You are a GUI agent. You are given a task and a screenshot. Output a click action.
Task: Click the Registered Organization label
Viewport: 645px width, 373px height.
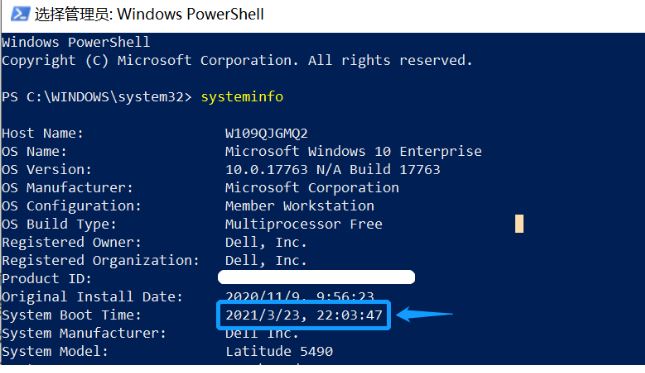[100, 261]
